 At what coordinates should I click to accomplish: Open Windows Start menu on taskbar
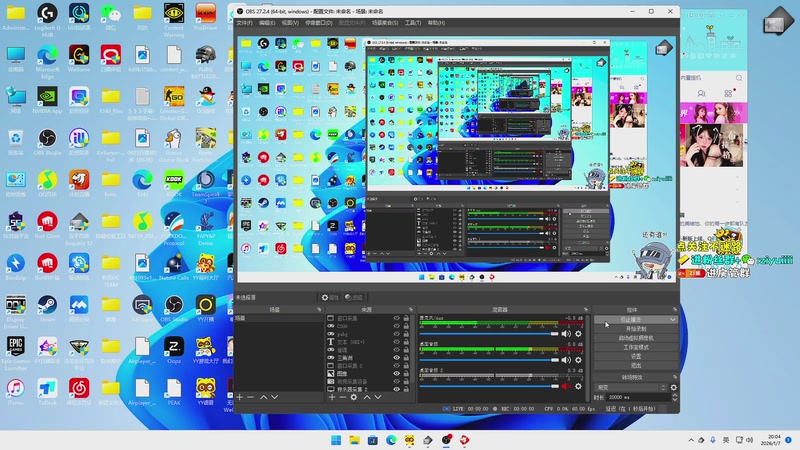[x=336, y=440]
